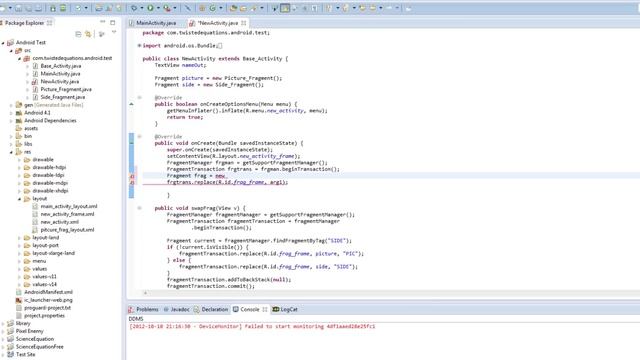Click the New Java Package toolbar icon
The width and height of the screenshot is (640, 360).
tap(202, 8)
